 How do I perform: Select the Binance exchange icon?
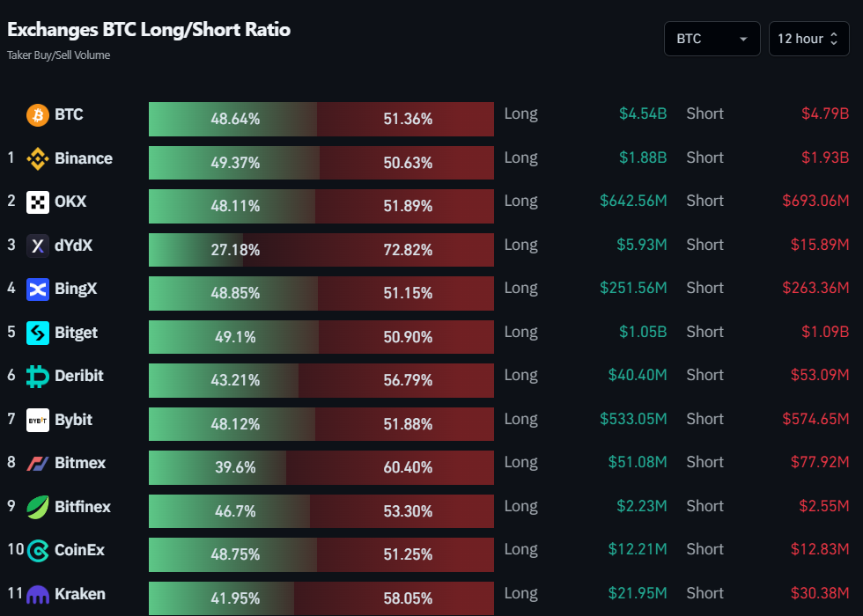click(39, 158)
